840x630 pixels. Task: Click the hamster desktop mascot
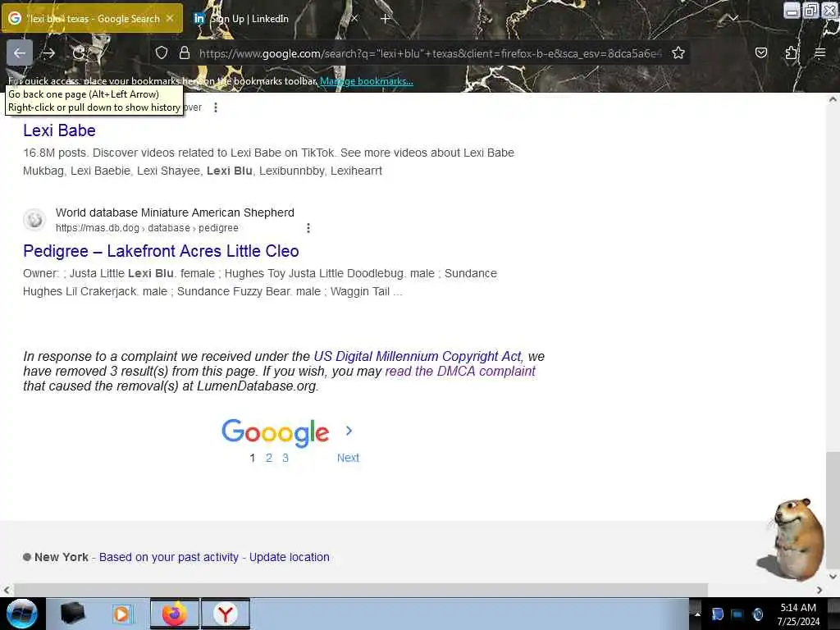coord(792,540)
